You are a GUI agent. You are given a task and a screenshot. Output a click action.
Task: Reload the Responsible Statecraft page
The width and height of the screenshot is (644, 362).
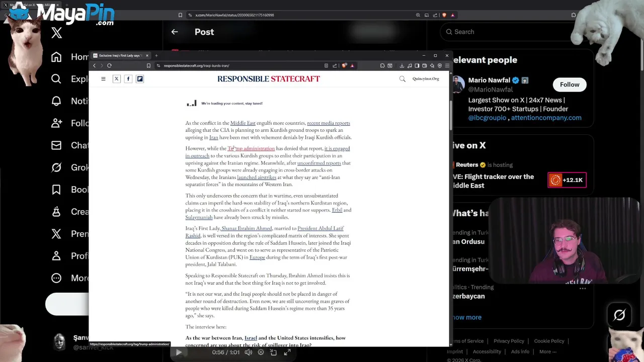(x=109, y=65)
